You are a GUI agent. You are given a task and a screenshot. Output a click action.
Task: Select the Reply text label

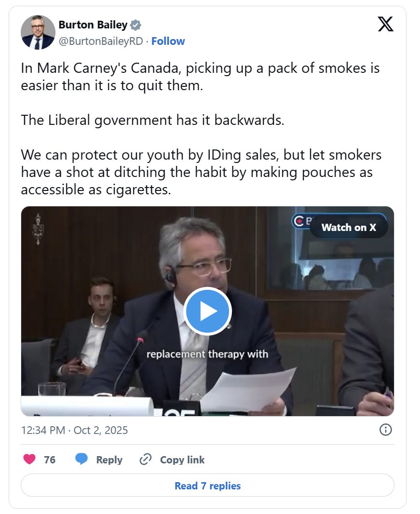point(109,460)
